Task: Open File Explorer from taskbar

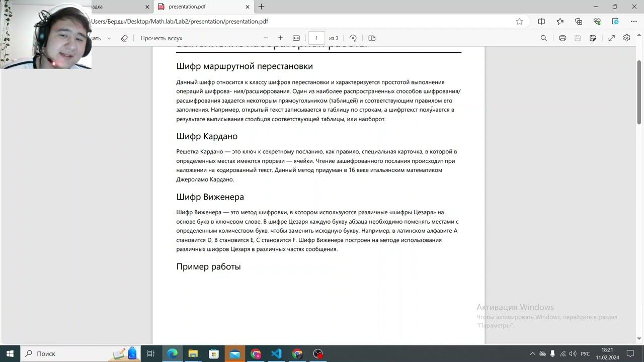Action: click(193, 353)
